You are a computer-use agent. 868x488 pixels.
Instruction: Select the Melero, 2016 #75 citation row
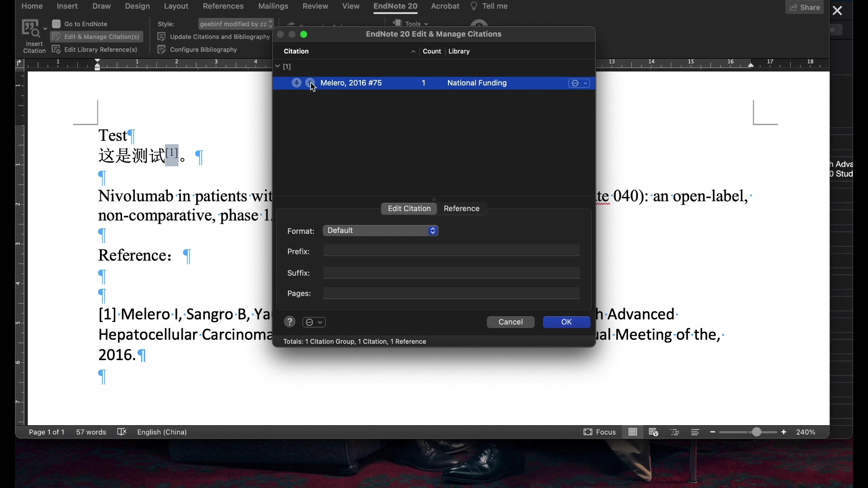point(434,83)
